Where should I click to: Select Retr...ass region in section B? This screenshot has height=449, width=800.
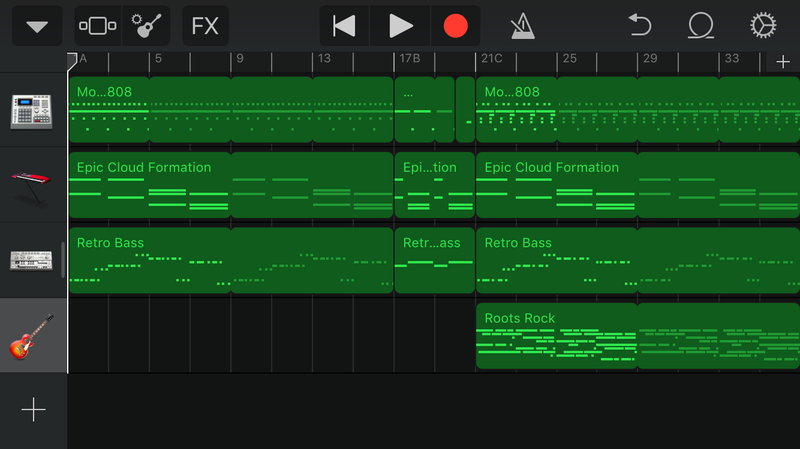click(434, 260)
